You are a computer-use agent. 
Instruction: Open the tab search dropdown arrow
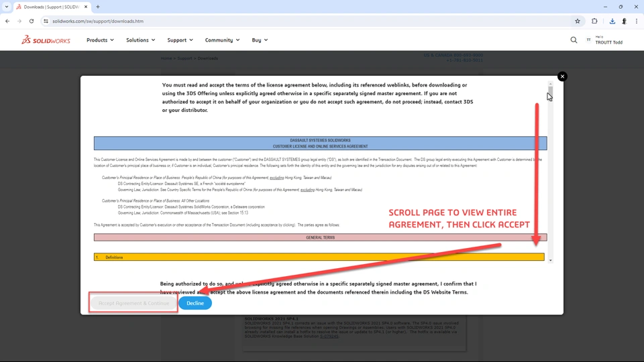click(x=7, y=7)
